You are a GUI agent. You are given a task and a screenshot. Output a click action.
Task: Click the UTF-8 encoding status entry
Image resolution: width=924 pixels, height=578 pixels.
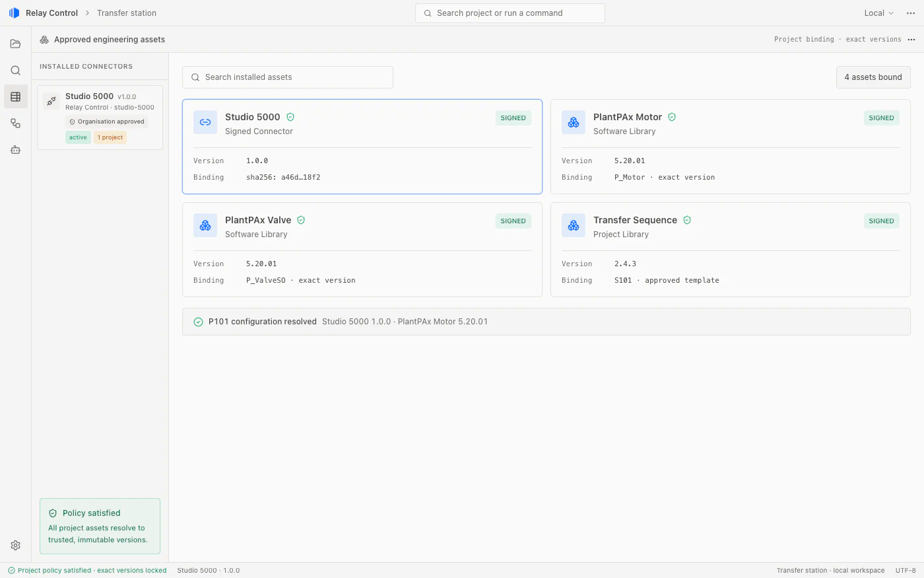tap(906, 571)
